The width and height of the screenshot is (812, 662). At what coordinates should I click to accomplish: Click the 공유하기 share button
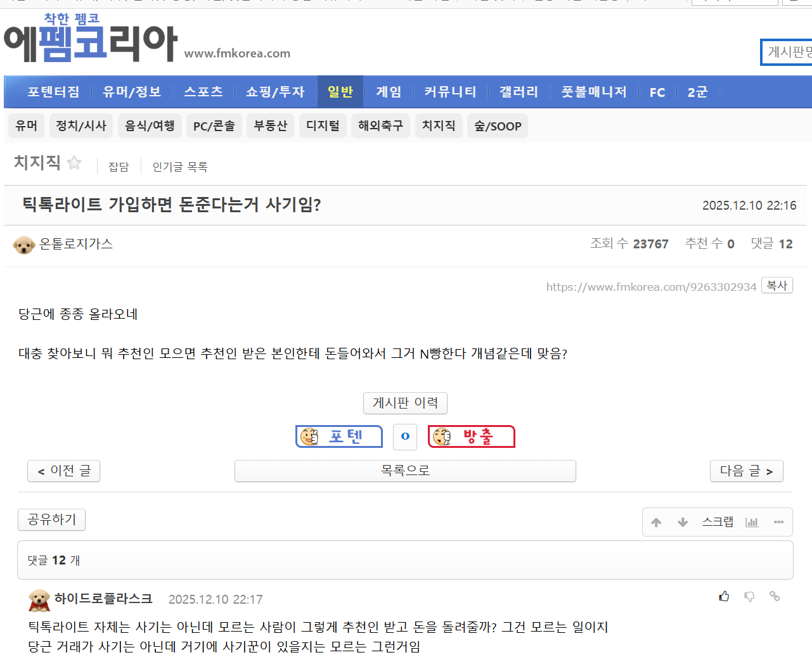point(51,519)
